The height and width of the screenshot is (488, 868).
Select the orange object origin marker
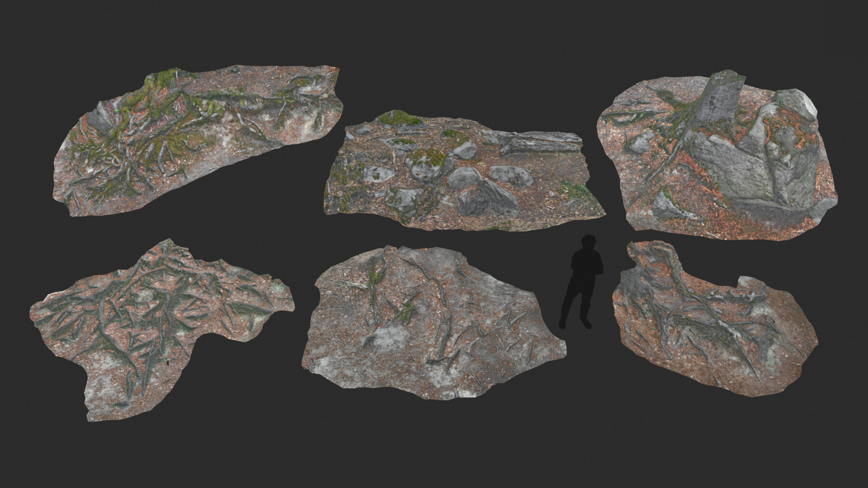coord(427,122)
